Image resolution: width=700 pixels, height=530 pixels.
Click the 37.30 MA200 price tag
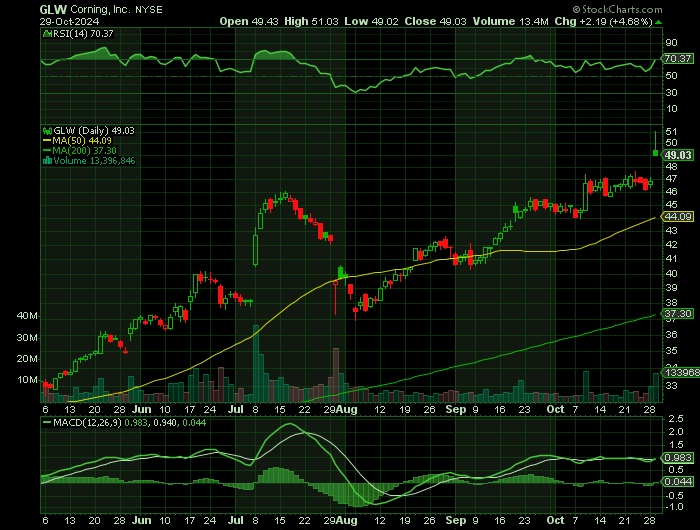coord(678,313)
